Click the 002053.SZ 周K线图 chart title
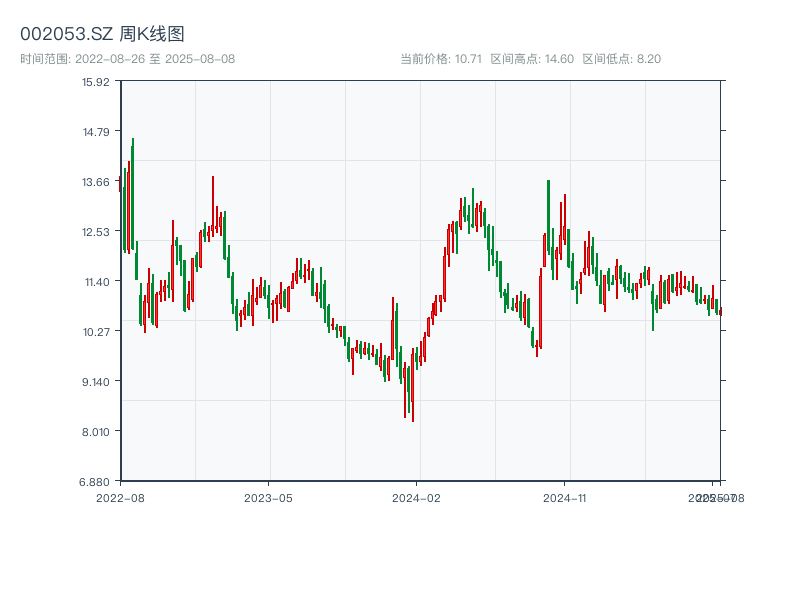Image resolution: width=800 pixels, height=600 pixels. (102, 34)
